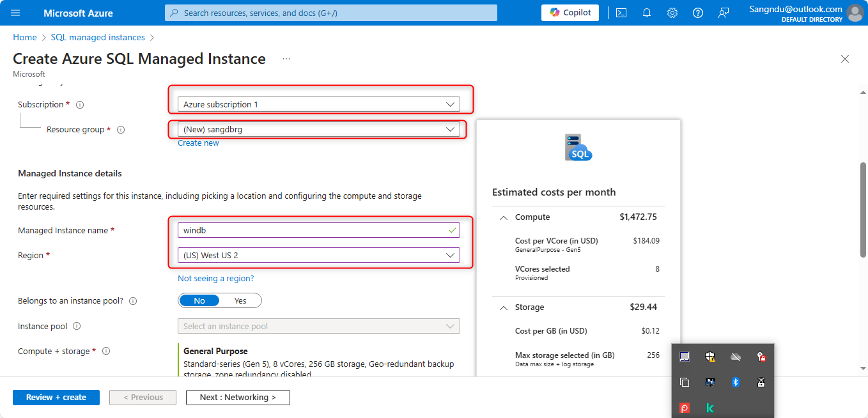Show info for Belongs to an instance pool

pyautogui.click(x=133, y=301)
